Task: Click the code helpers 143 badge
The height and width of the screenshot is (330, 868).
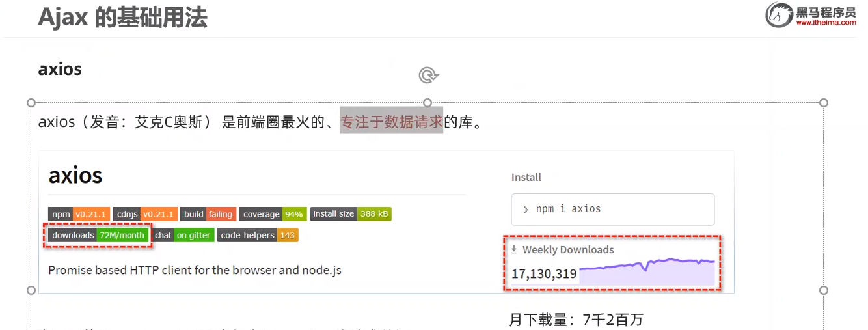Action: 258,235
